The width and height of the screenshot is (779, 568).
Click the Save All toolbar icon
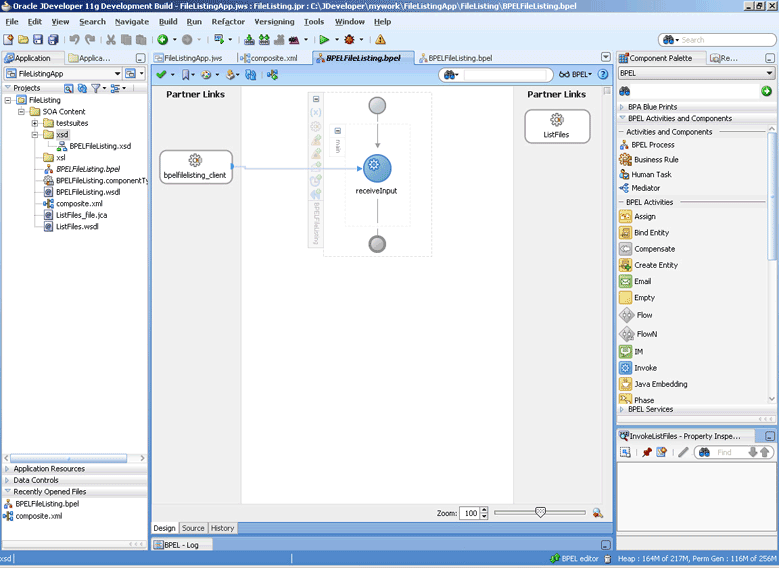coord(53,39)
